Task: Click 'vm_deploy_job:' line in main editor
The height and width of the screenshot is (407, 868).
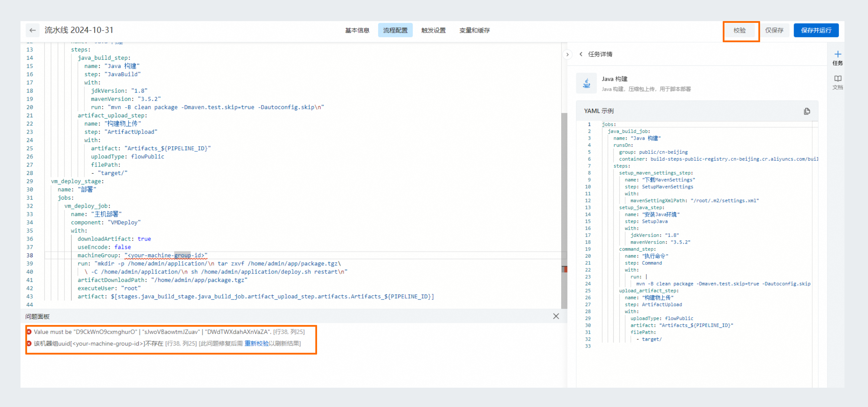Action: (87, 206)
